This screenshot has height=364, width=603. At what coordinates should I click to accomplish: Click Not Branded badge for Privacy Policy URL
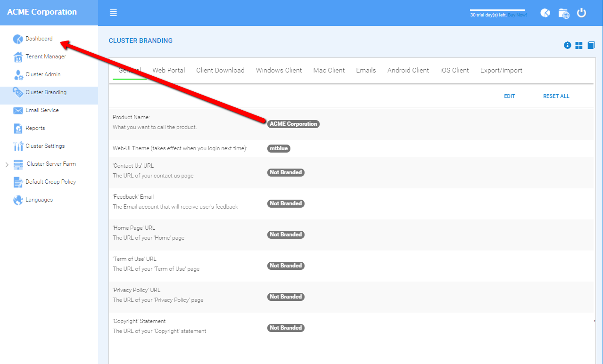(286, 297)
